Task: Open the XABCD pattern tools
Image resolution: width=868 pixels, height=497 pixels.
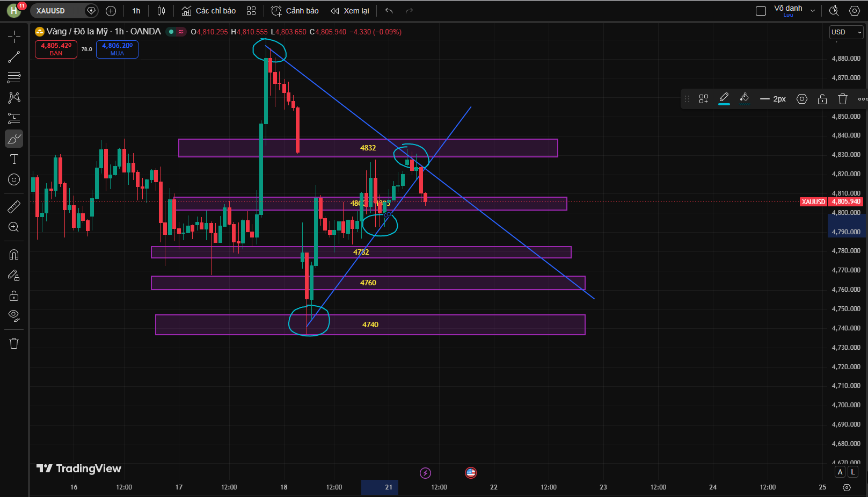Action: [x=14, y=98]
